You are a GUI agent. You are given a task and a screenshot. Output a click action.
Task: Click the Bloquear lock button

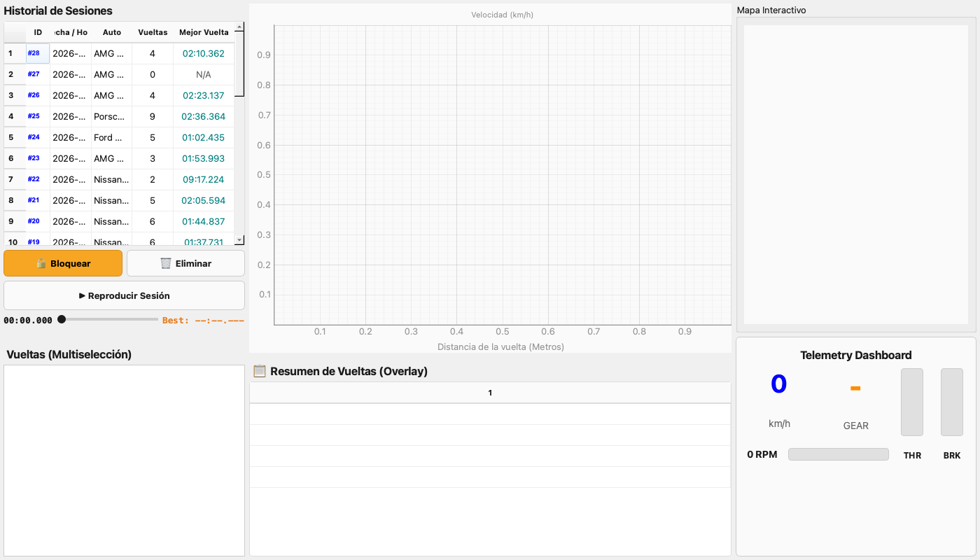[x=63, y=263]
